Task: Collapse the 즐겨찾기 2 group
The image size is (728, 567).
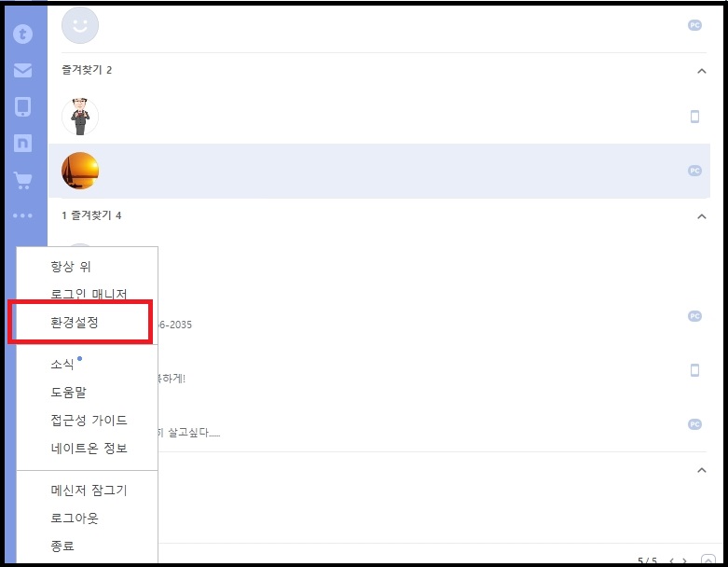Action: 702,71
